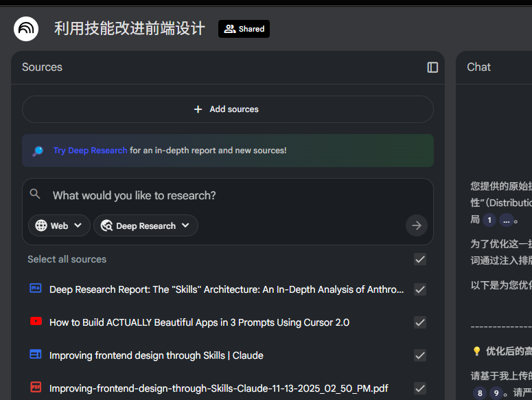Uncheck the Deep Research Report source checkbox

[420, 289]
